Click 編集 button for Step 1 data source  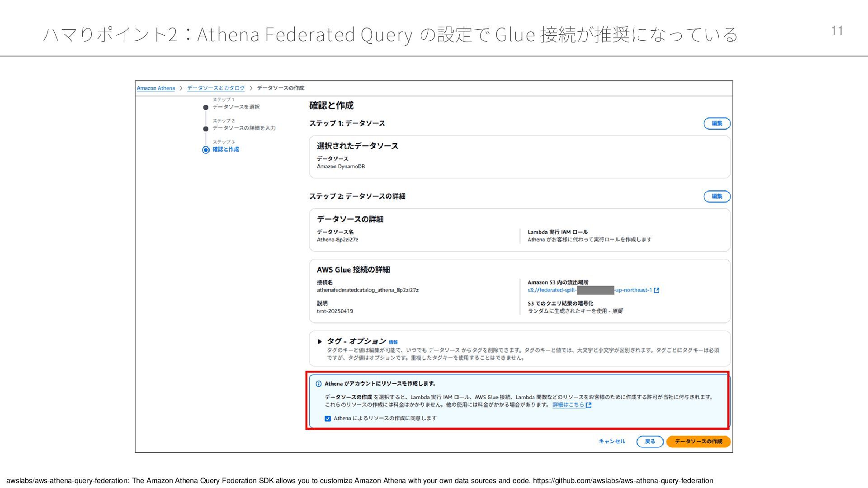717,123
